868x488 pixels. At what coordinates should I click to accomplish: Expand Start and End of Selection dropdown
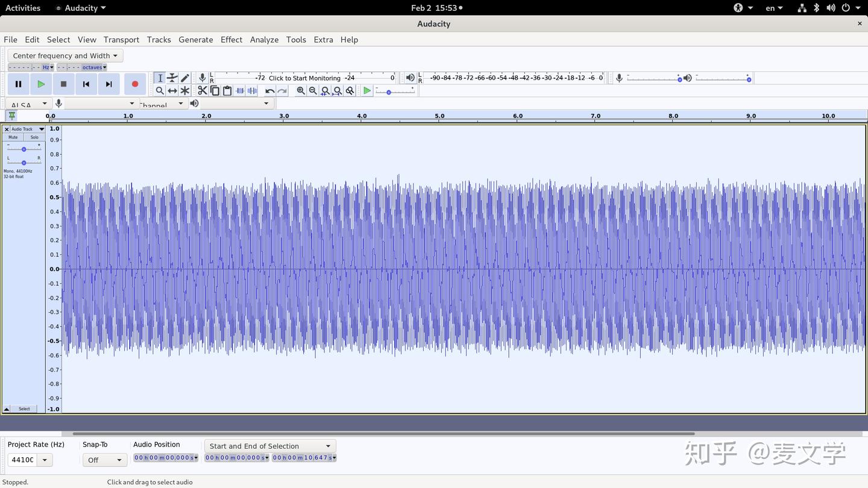click(x=270, y=446)
